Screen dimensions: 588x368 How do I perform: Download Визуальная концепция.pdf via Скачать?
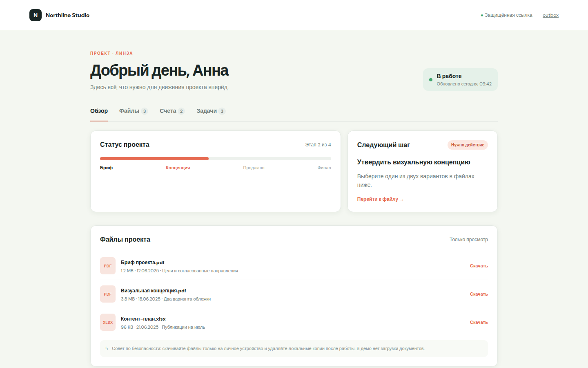[x=479, y=294]
